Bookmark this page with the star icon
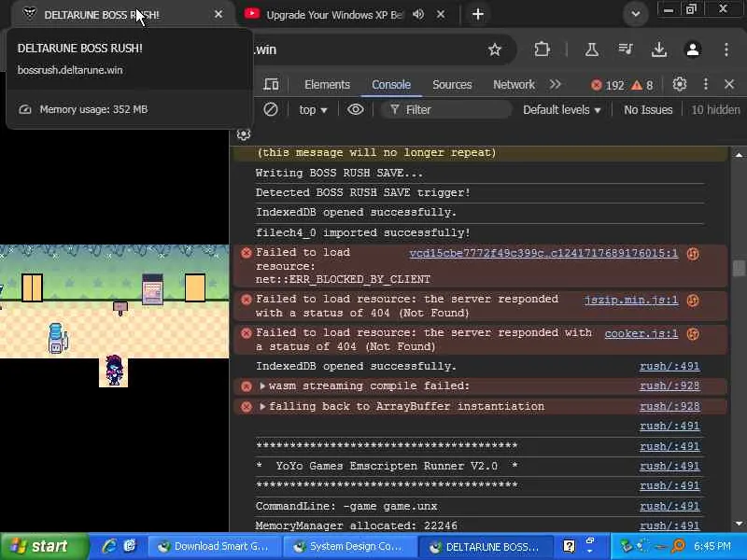Viewport: 747px width, 560px height. pyautogui.click(x=495, y=49)
